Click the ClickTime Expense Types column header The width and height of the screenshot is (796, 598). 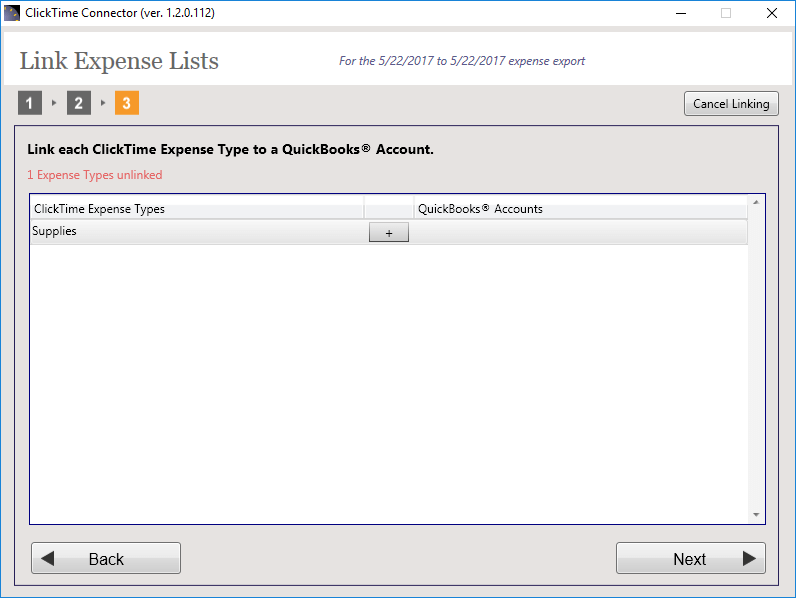[x=197, y=209]
